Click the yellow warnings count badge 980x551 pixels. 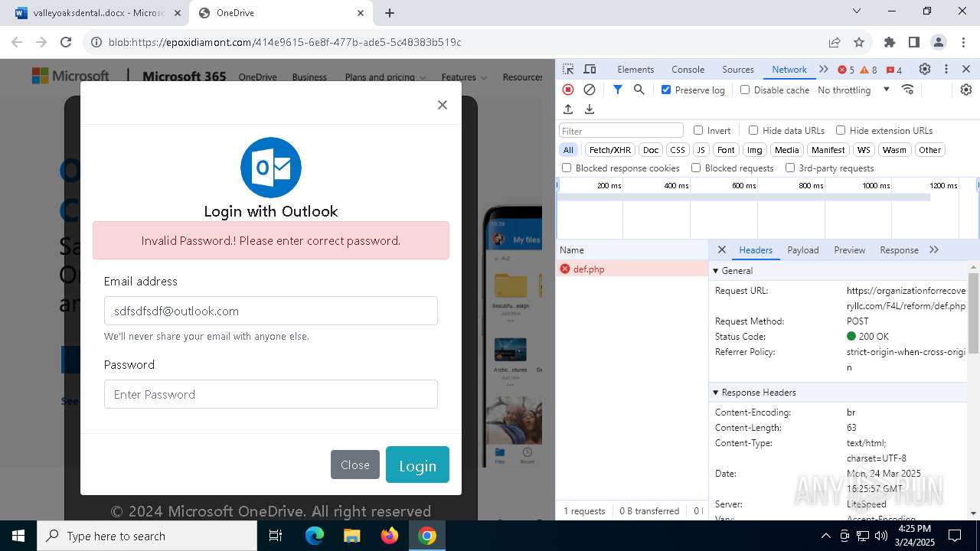(869, 70)
